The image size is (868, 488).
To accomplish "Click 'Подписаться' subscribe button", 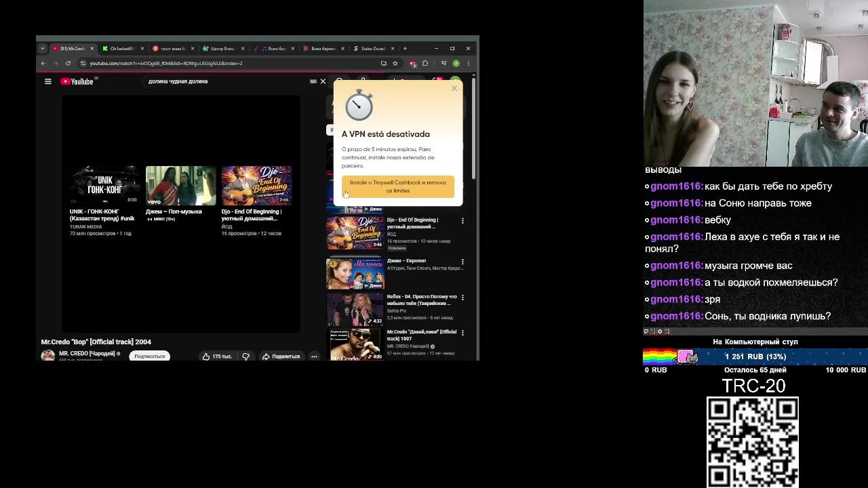I will [149, 356].
